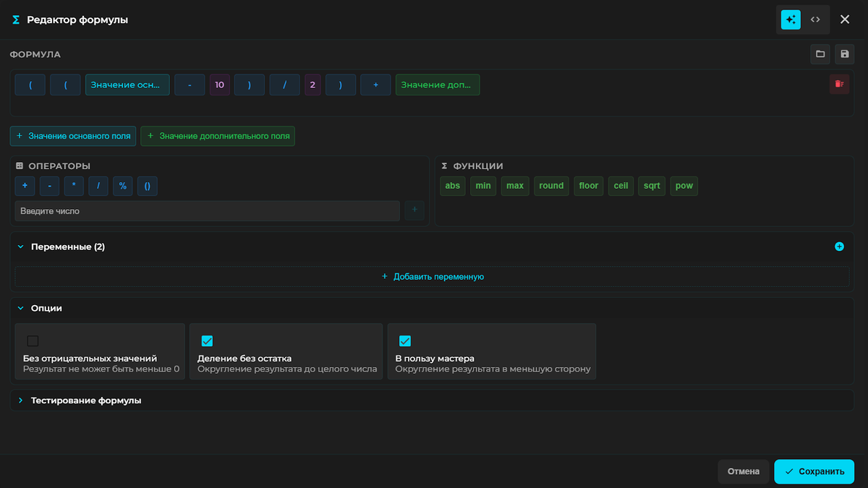Select the plus token in formula
This screenshot has height=488, width=868.
point(376,85)
